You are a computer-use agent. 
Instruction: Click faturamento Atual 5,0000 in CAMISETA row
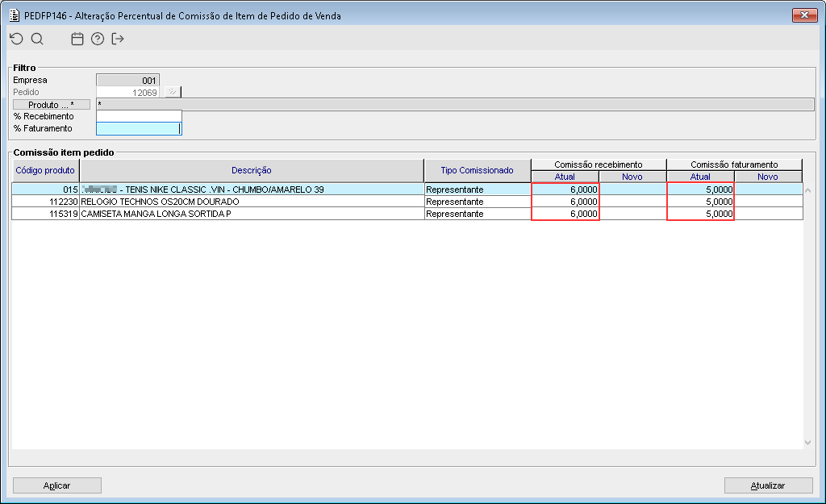coord(701,214)
